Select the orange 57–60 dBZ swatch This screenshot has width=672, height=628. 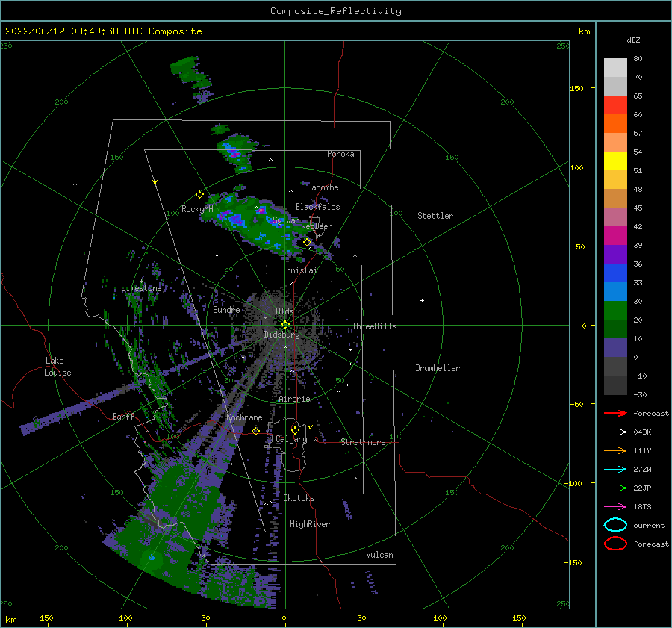pos(615,124)
